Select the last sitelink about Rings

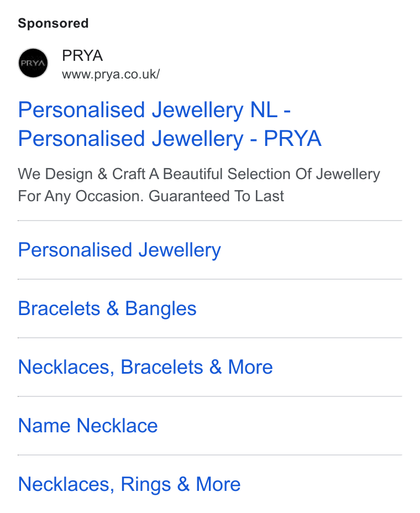tap(129, 484)
